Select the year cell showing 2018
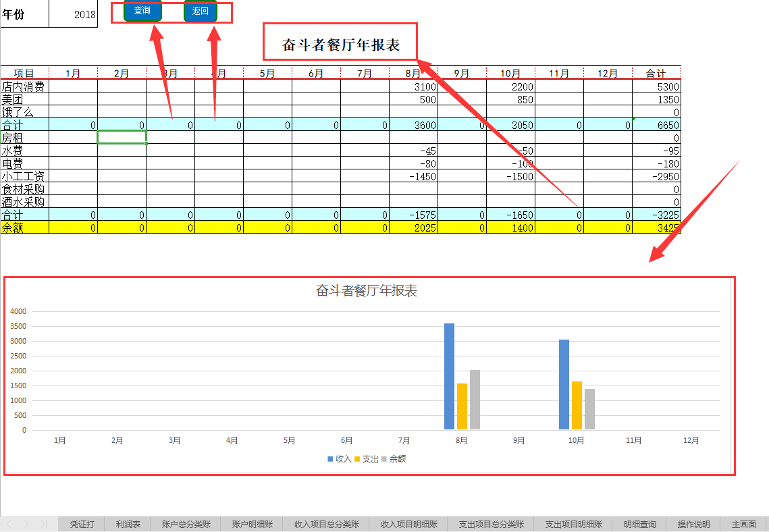The image size is (769, 532). click(74, 14)
